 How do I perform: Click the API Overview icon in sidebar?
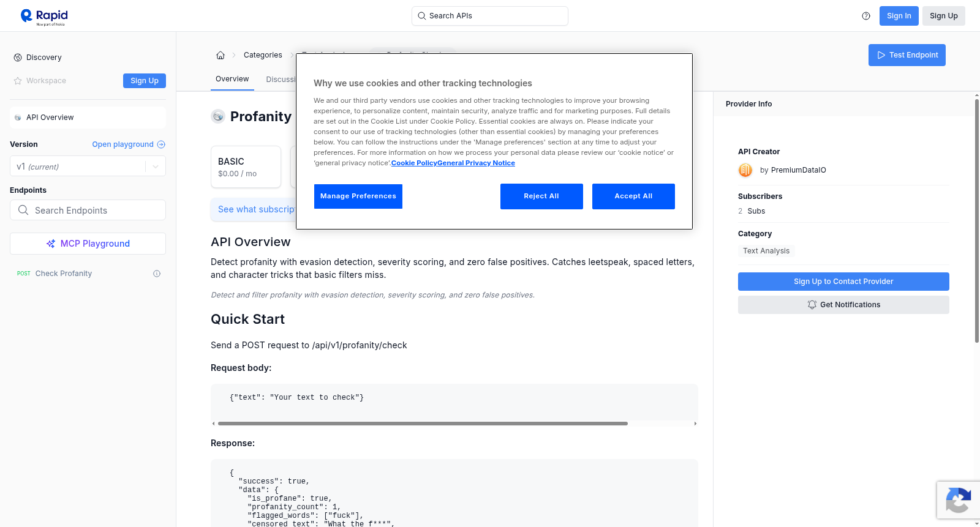click(x=18, y=118)
